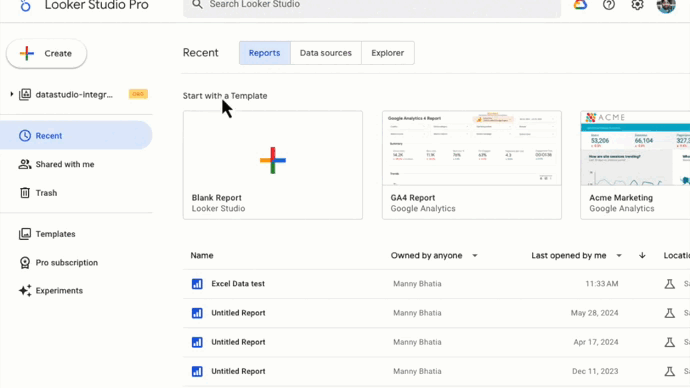Viewport: 690px width, 388px height.
Task: Open Google Cloud icon in header
Action: [580, 5]
